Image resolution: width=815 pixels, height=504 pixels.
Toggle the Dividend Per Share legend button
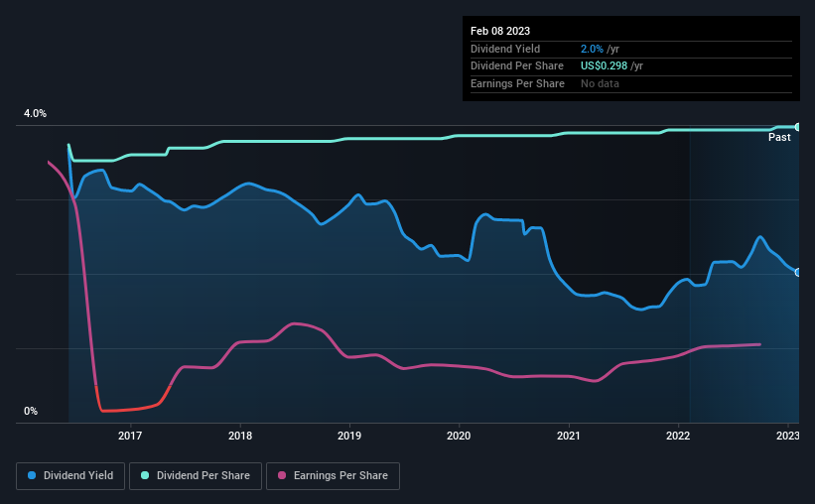196,476
